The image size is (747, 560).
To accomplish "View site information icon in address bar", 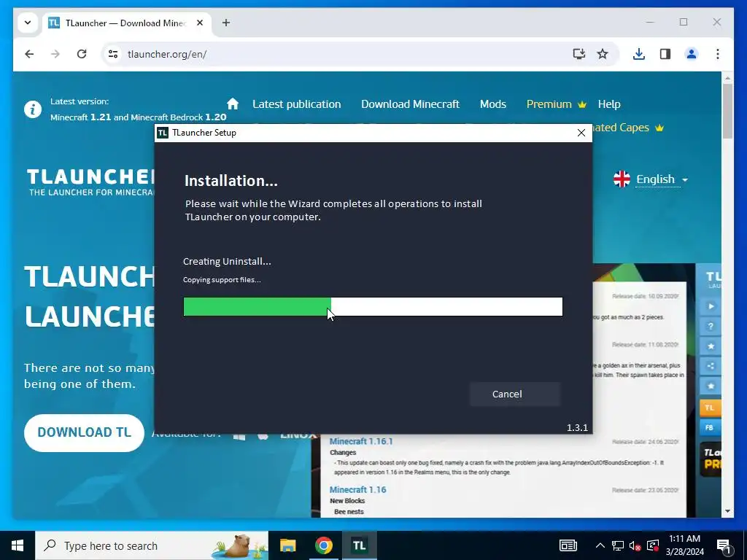I will 113,54.
